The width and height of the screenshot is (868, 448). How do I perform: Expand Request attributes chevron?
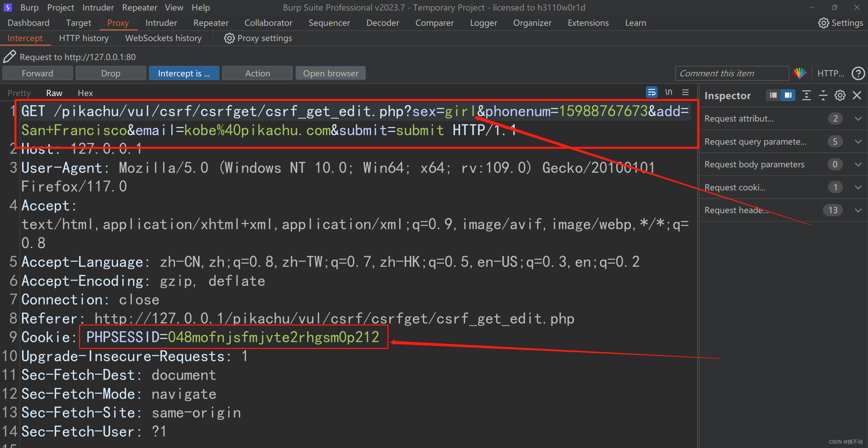(x=858, y=118)
